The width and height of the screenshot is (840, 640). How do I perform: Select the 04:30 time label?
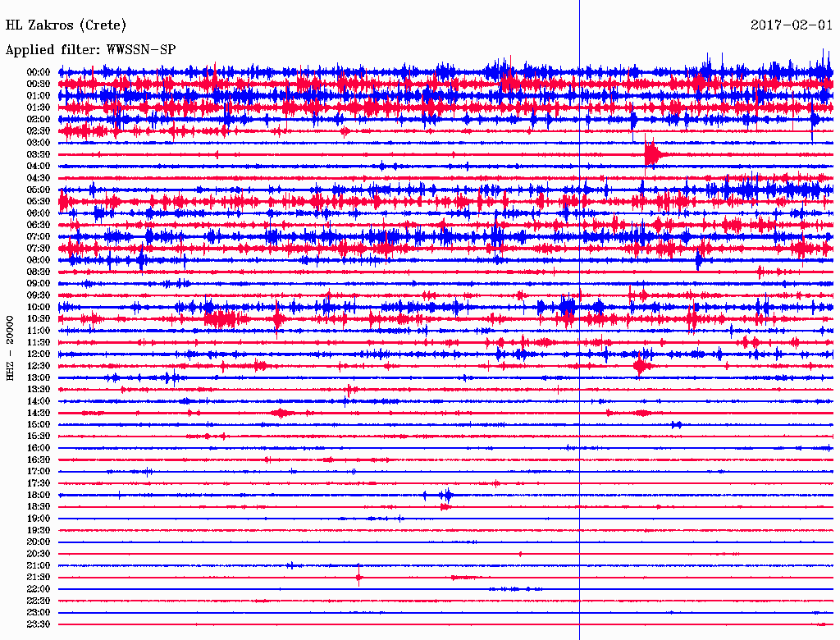point(39,178)
